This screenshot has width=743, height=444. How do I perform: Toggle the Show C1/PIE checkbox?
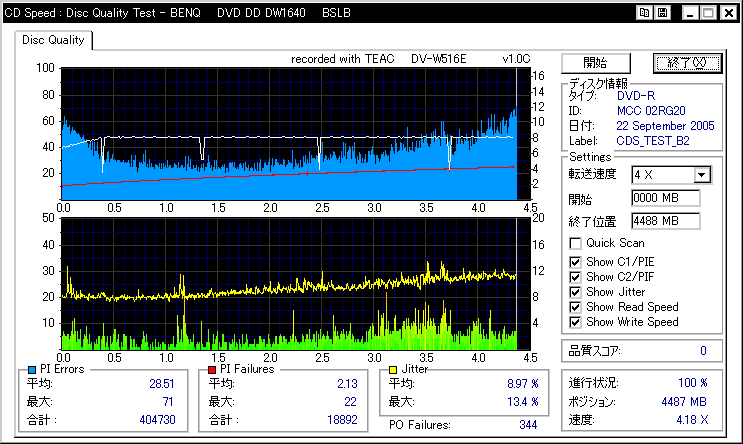[x=575, y=262]
